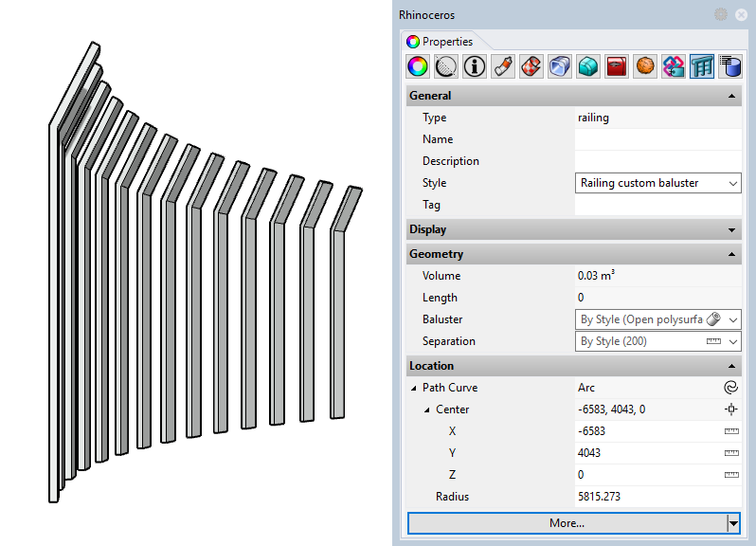Open the paint tube Material icon
The height and width of the screenshot is (546, 756).
point(503,66)
